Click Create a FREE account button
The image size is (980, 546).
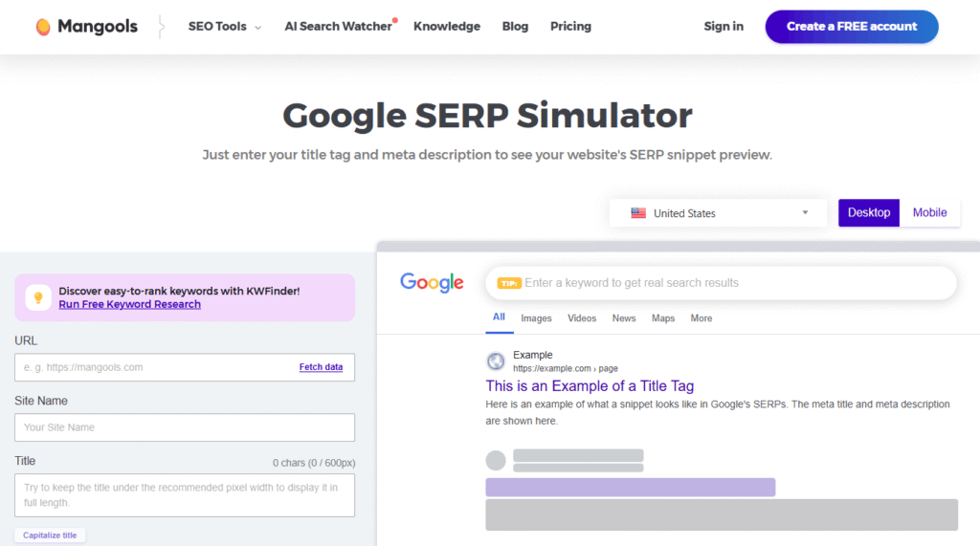[x=851, y=27]
